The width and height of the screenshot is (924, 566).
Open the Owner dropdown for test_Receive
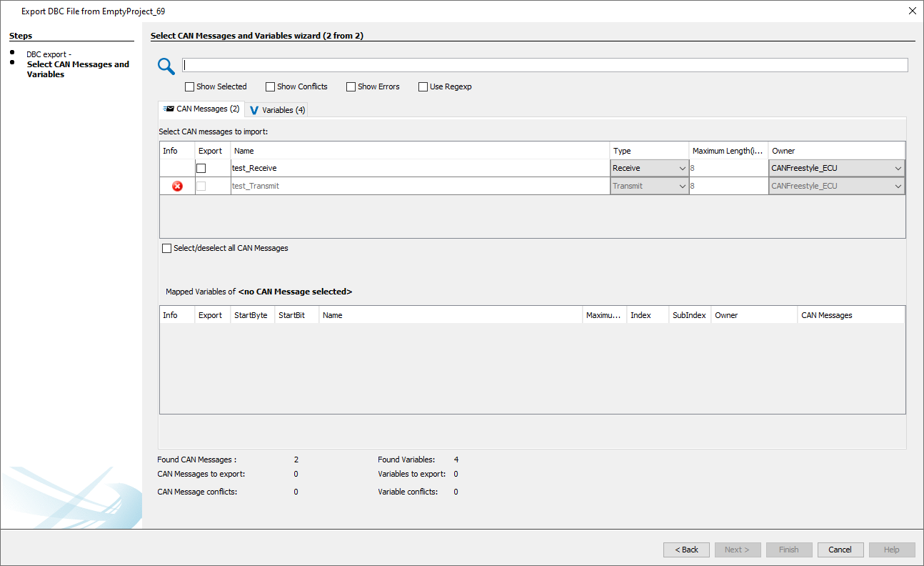point(898,167)
